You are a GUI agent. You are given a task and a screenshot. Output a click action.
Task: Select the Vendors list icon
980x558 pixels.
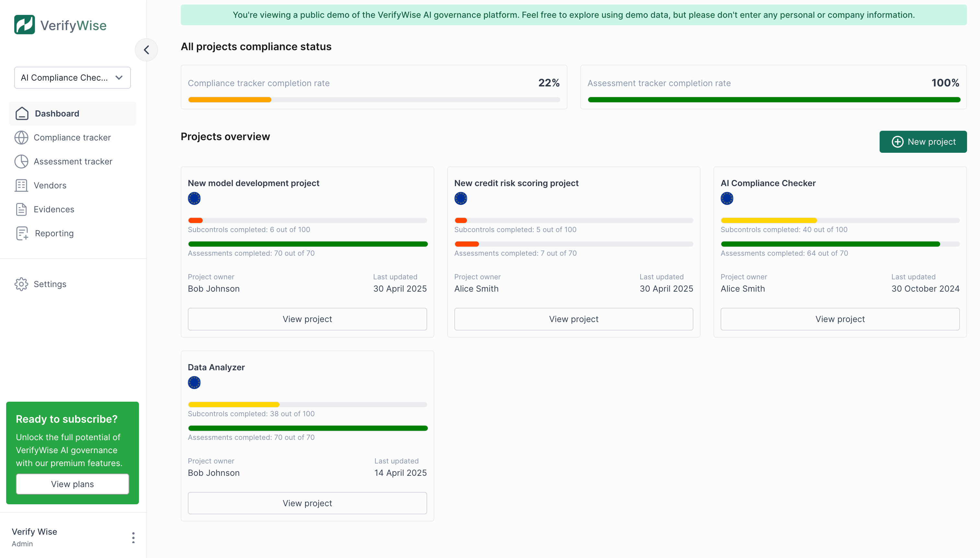(22, 185)
